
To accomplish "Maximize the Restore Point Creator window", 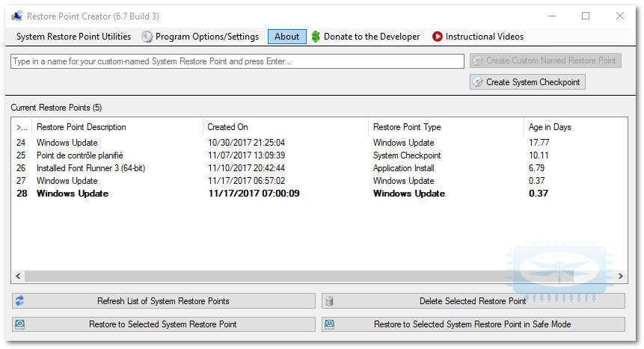I will [586, 16].
